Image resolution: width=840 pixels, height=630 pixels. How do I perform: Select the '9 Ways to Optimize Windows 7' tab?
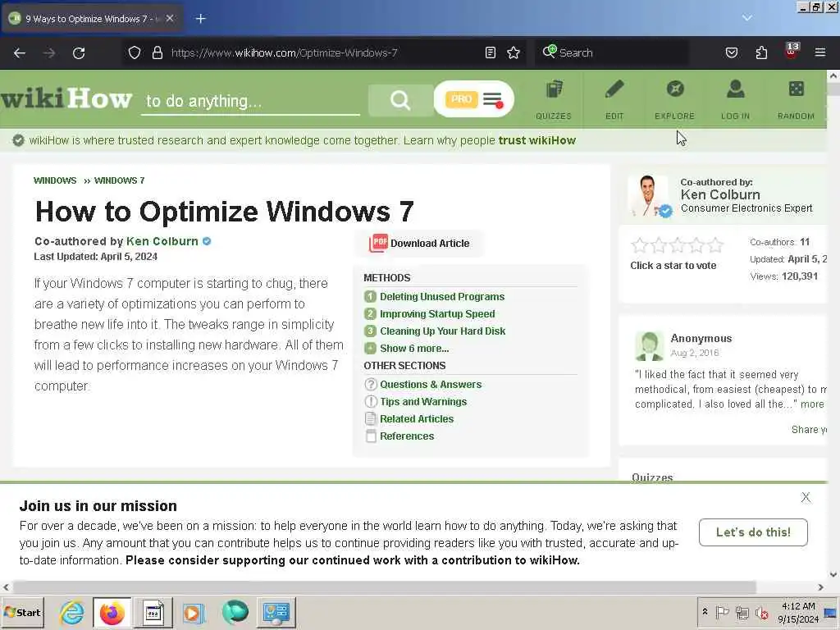click(91, 19)
